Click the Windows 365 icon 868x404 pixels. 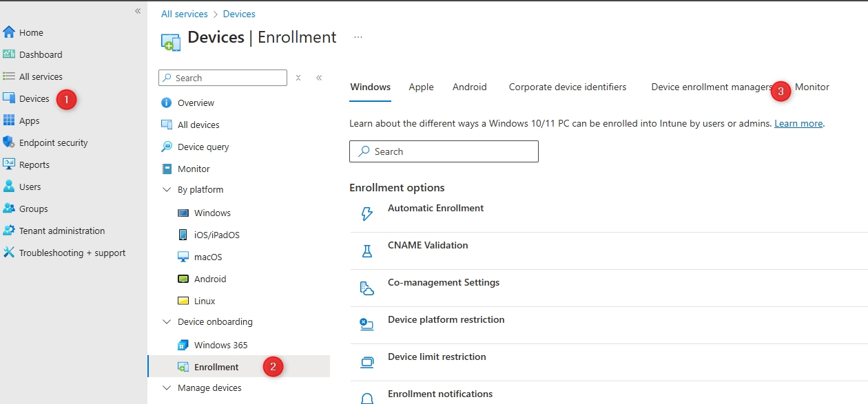183,345
